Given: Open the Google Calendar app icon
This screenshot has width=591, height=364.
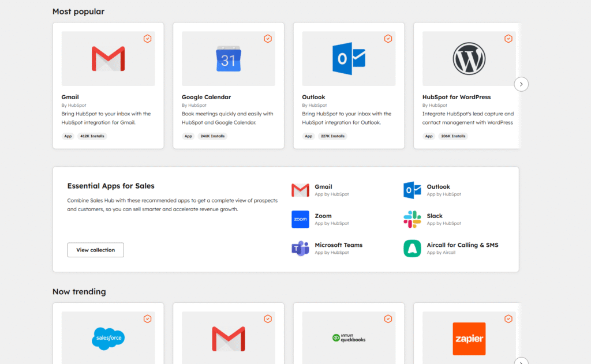Looking at the screenshot, I should pyautogui.click(x=228, y=59).
